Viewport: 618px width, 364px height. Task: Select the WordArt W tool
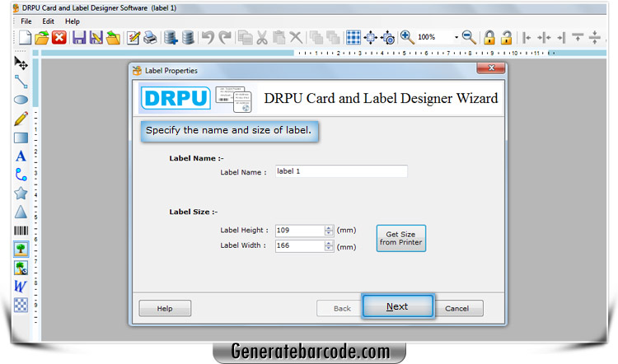coord(21,286)
